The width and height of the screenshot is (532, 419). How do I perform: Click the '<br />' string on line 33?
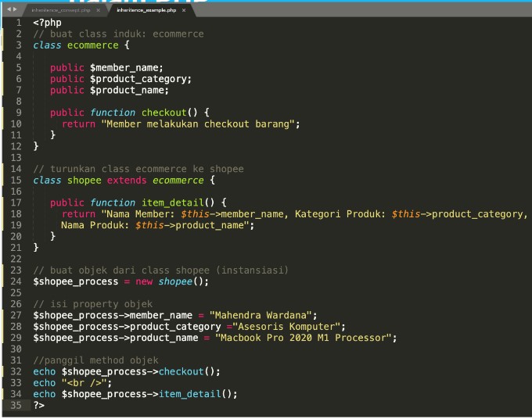[x=84, y=383]
